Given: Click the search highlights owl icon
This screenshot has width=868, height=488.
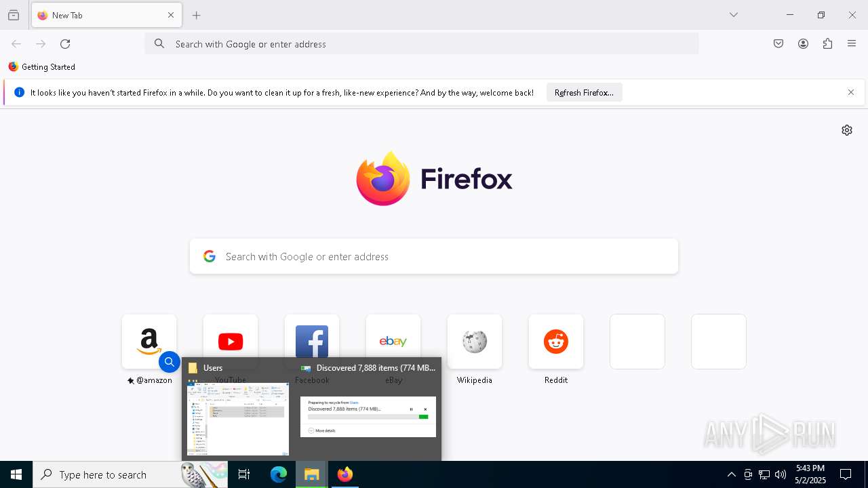Looking at the screenshot, I should click(204, 474).
